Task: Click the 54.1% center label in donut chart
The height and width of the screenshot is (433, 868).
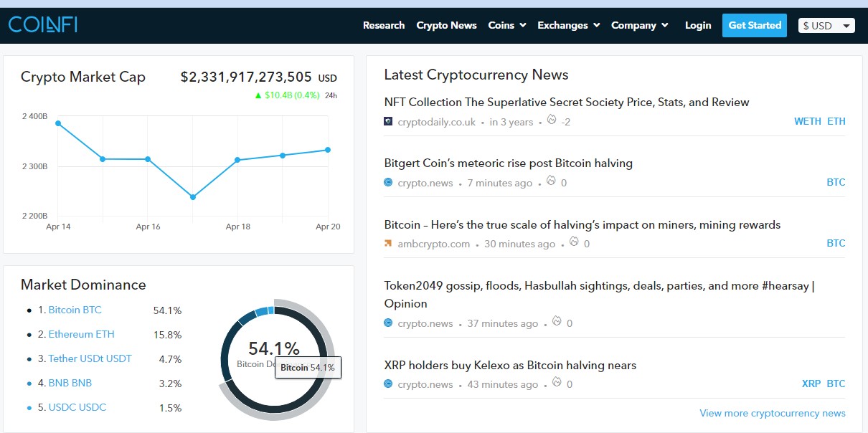Action: tap(274, 348)
